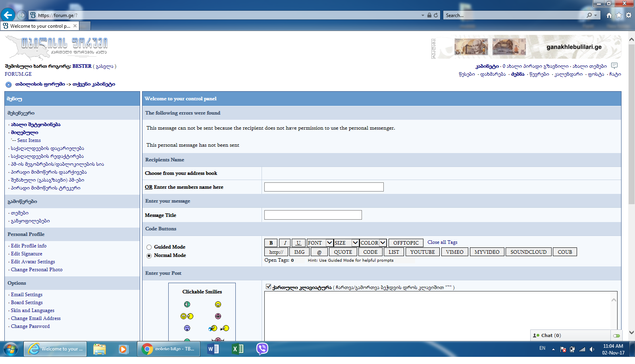
Task: Toggle the Georgian keyboard checkbox
Action: pos(268,287)
